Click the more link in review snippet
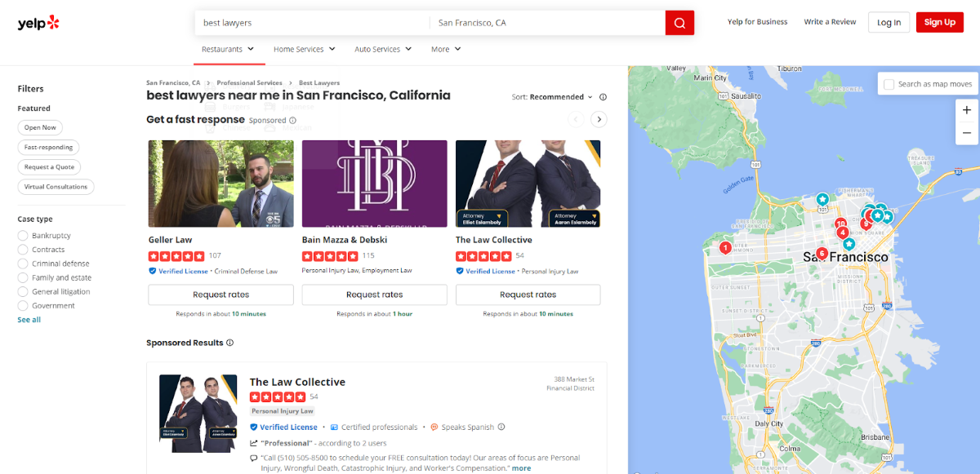Viewport: 980px width, 474px height. 521,468
